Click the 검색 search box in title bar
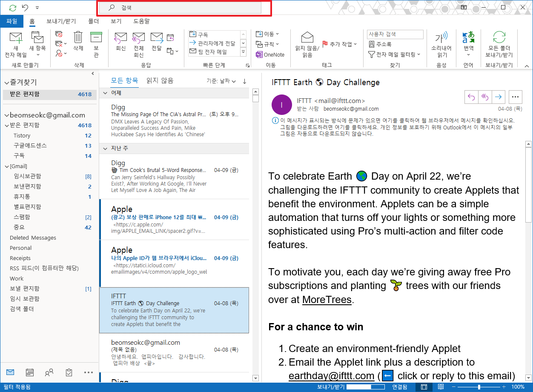 tap(181, 8)
